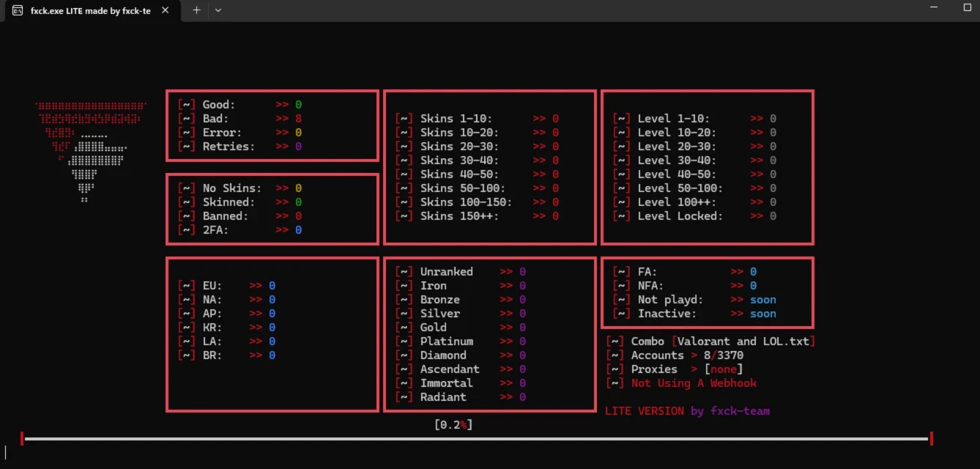The image size is (980, 469).
Task: Expand the new tab profile dropdown chevron
Action: coord(218,10)
